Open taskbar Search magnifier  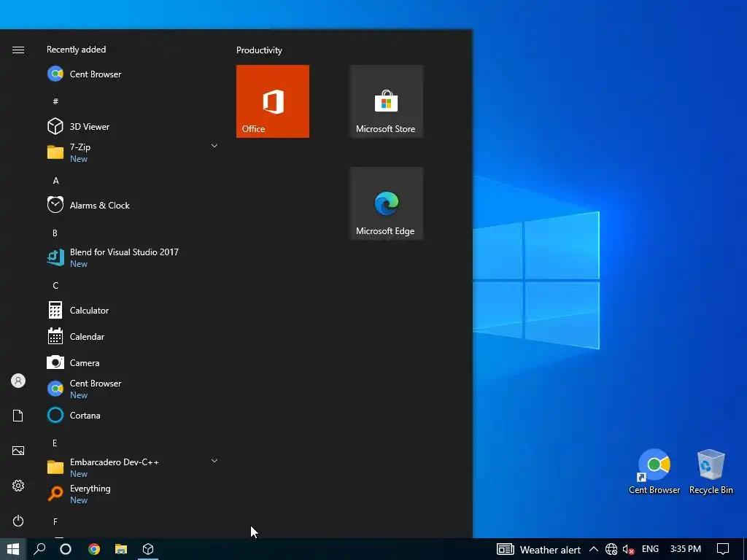tap(39, 549)
